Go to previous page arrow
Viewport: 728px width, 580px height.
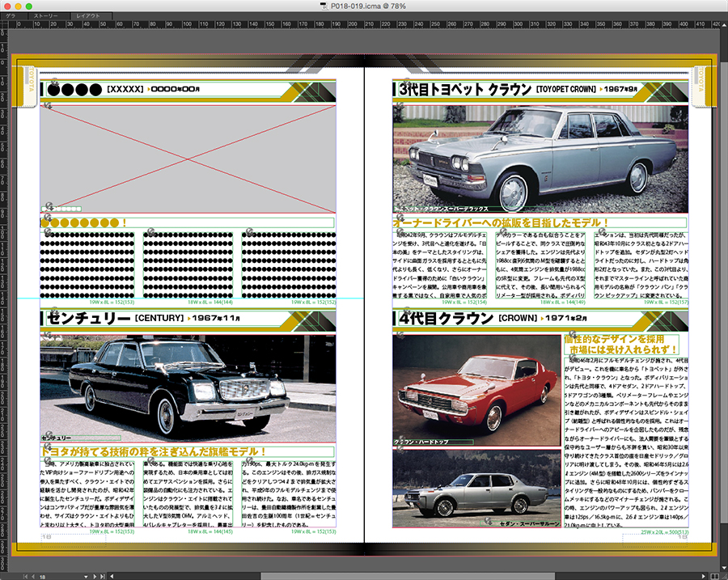point(33,576)
